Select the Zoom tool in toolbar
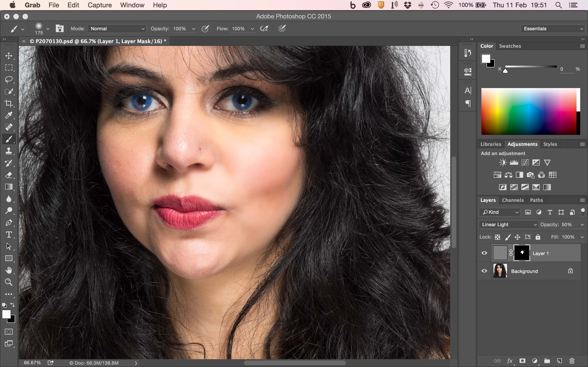The width and height of the screenshot is (588, 367). [x=9, y=282]
